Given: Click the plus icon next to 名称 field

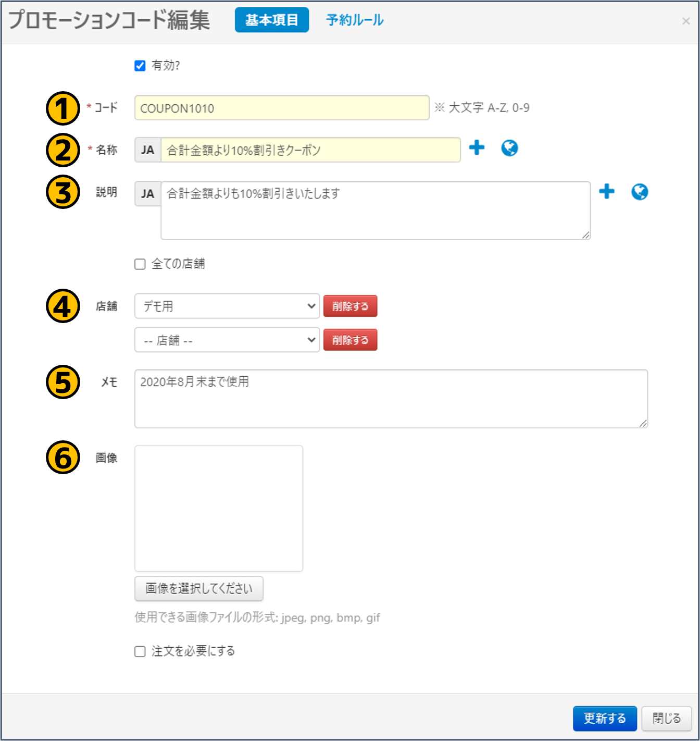Looking at the screenshot, I should 477,148.
